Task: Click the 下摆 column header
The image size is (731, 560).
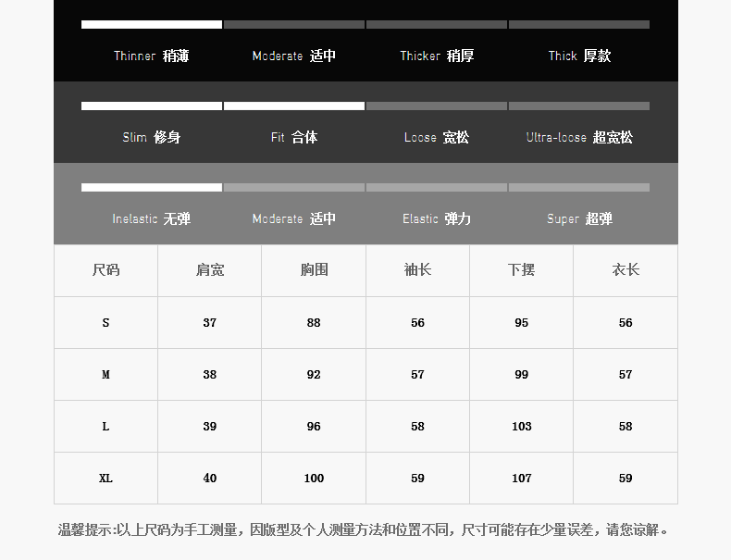Action: (x=522, y=270)
